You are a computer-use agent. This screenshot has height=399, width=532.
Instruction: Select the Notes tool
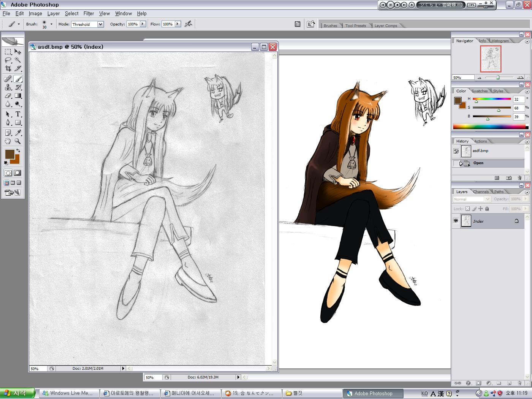[8, 133]
